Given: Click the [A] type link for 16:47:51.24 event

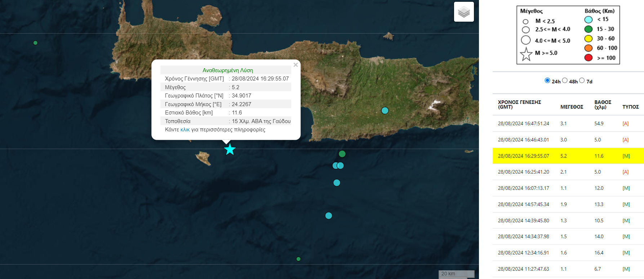Looking at the screenshot, I should pos(625,123).
